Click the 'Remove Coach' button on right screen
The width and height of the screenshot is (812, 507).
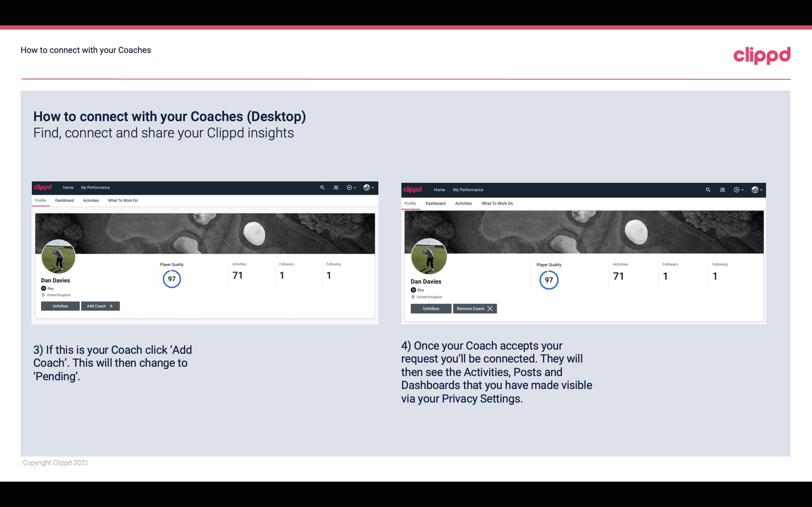[474, 308]
